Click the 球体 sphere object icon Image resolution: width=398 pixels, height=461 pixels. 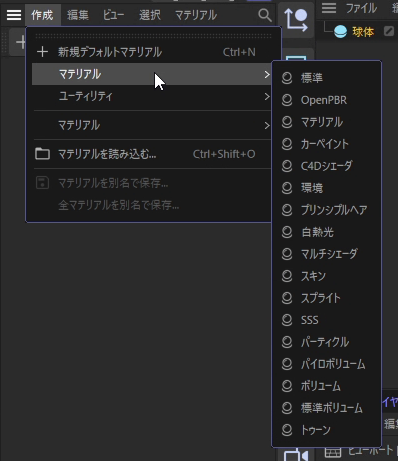[340, 32]
